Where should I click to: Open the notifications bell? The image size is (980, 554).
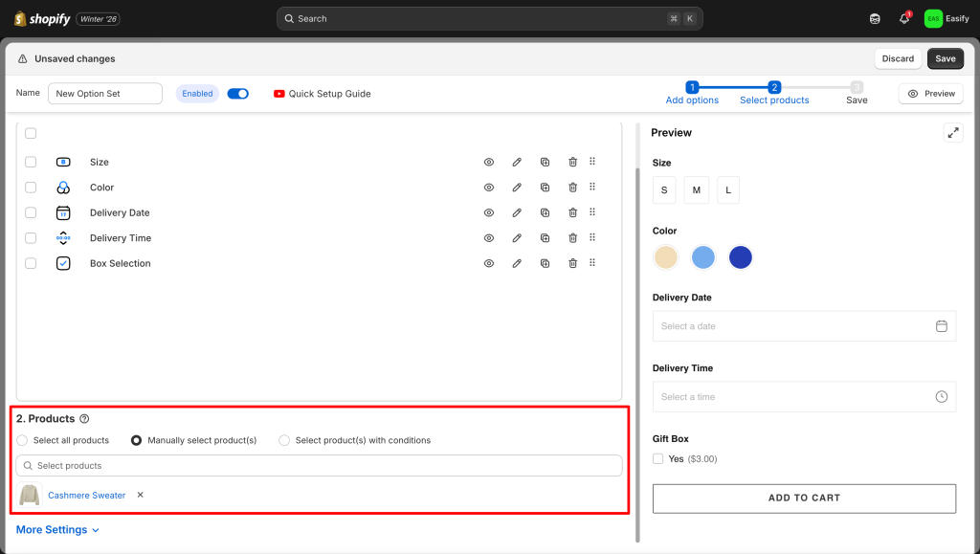[904, 18]
